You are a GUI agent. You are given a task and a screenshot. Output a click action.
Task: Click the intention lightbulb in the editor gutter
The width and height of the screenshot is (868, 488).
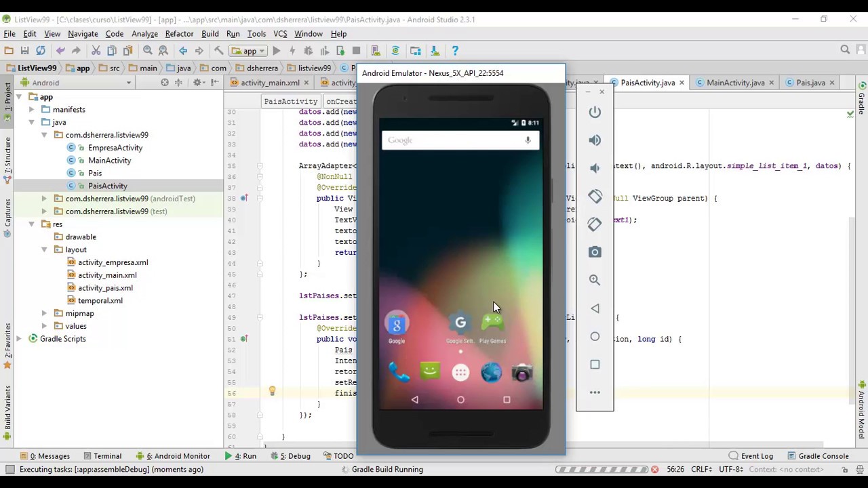pos(272,391)
